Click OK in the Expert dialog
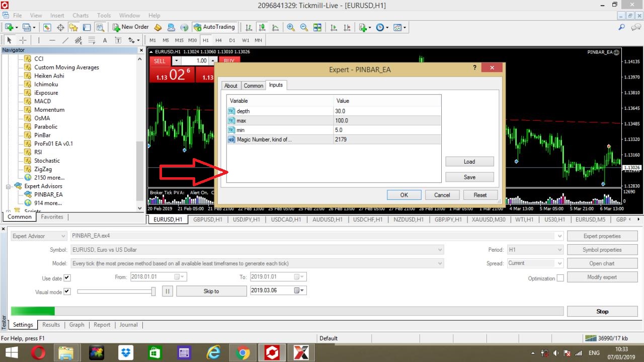 click(404, 195)
